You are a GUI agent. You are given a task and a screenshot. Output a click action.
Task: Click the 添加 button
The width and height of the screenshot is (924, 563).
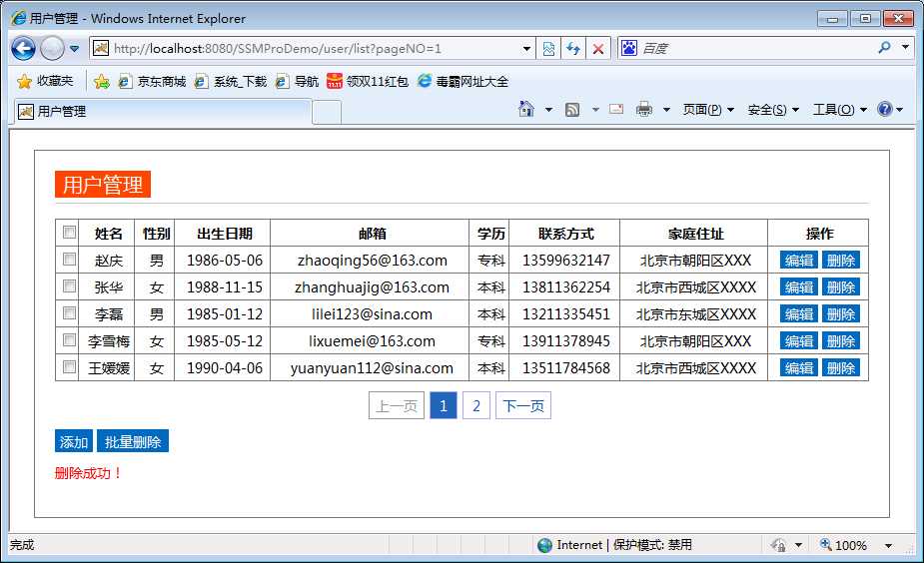tap(74, 441)
